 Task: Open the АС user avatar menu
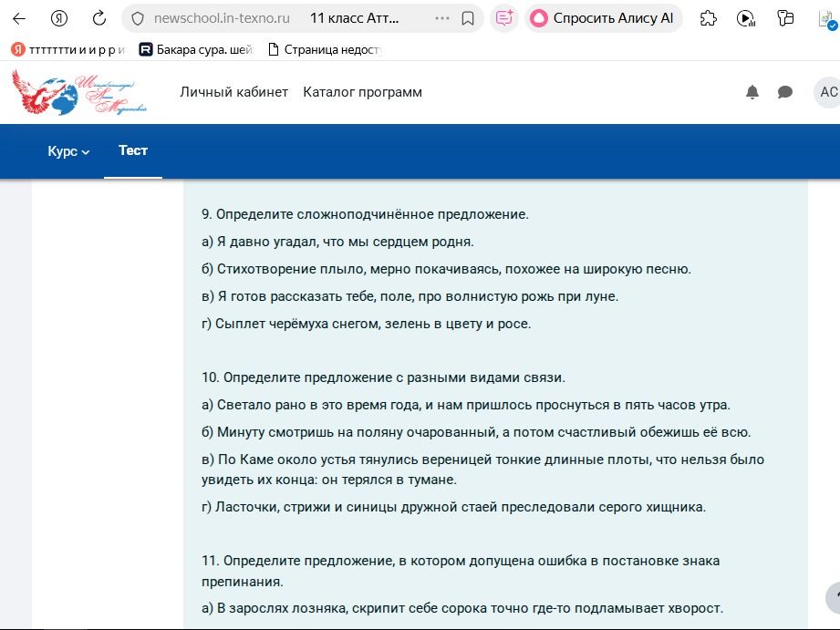[828, 92]
